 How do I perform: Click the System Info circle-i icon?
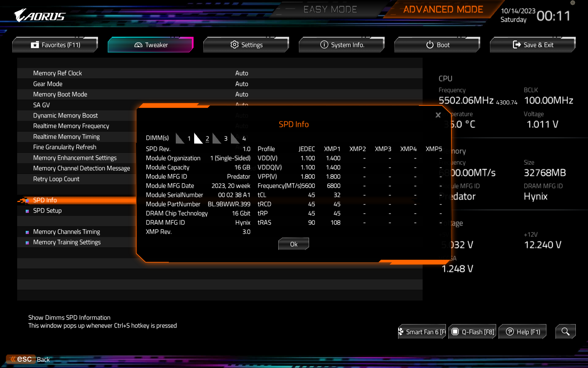pos(324,45)
